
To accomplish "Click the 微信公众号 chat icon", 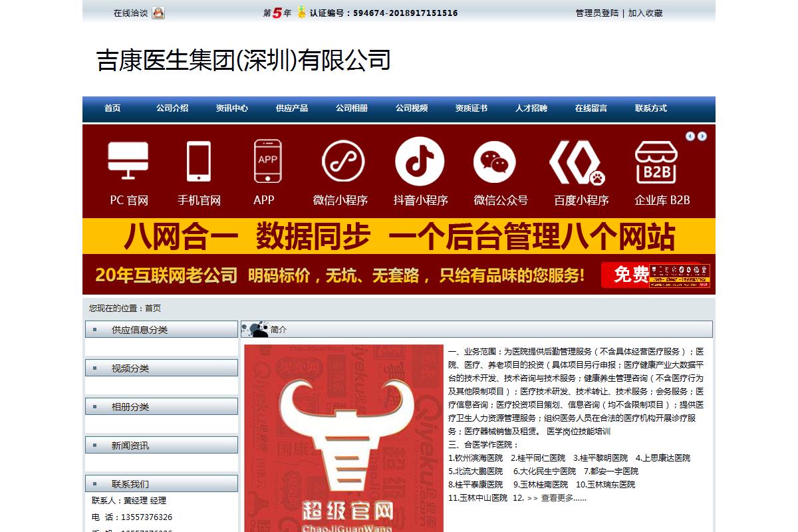I will click(494, 162).
